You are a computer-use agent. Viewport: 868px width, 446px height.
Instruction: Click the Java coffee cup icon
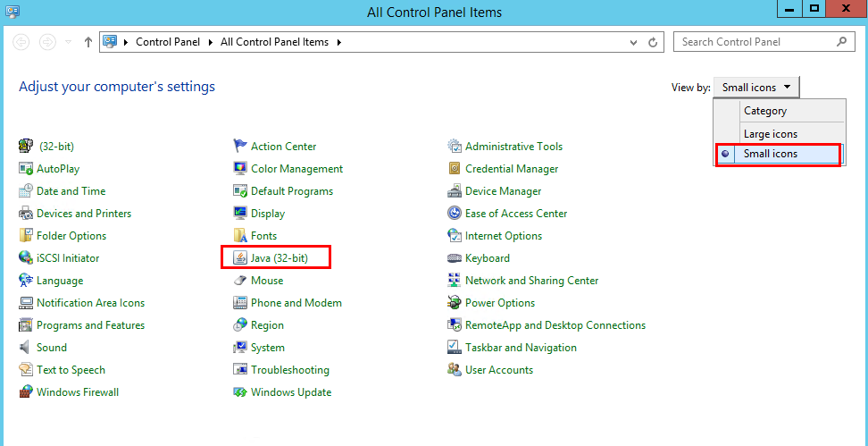click(240, 258)
